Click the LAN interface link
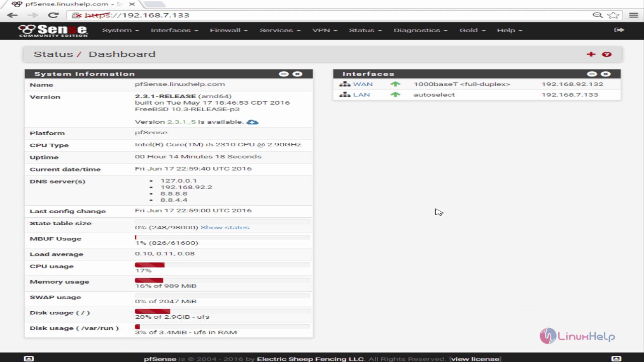 tap(361, 95)
